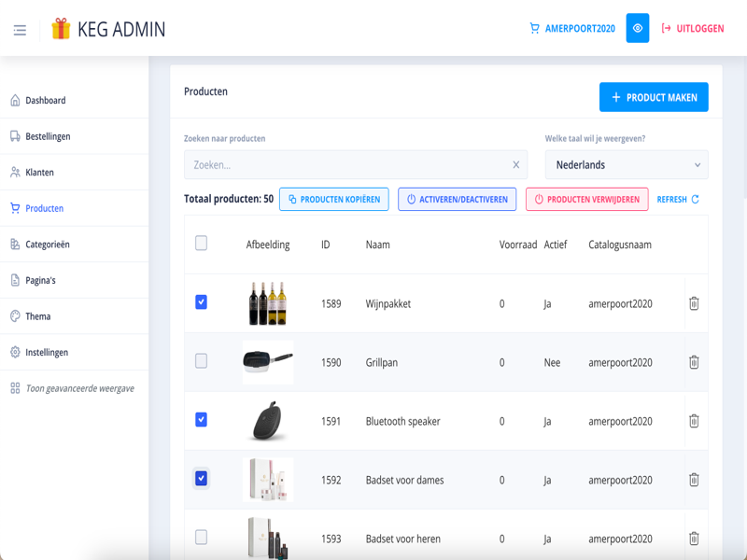The width and height of the screenshot is (747, 560).
Task: Click the eye preview button
Action: pos(638,28)
